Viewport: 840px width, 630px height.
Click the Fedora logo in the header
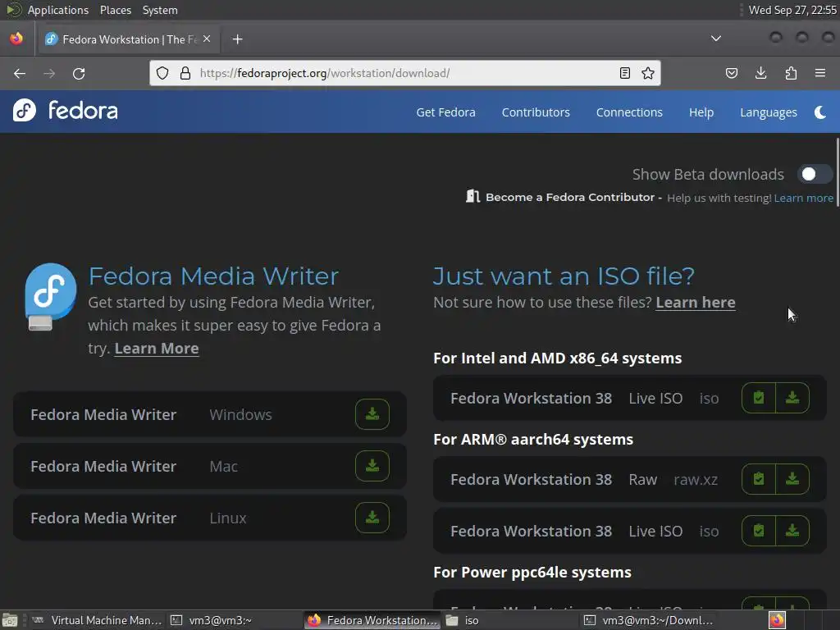coord(66,111)
